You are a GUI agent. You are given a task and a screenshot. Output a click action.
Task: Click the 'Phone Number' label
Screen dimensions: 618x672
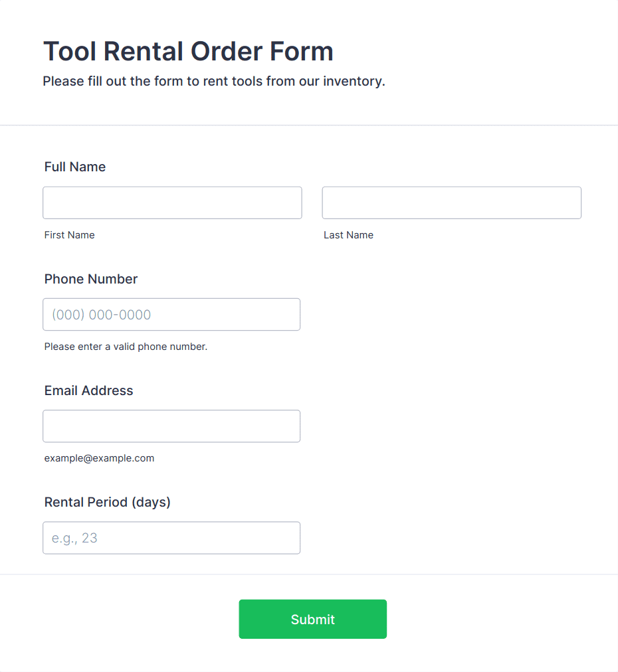pyautogui.click(x=91, y=279)
